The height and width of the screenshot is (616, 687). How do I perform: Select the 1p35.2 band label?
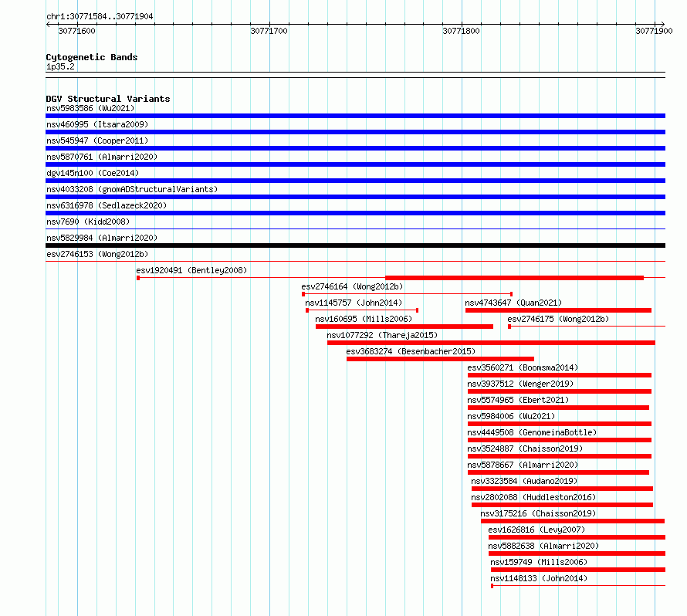click(60, 66)
